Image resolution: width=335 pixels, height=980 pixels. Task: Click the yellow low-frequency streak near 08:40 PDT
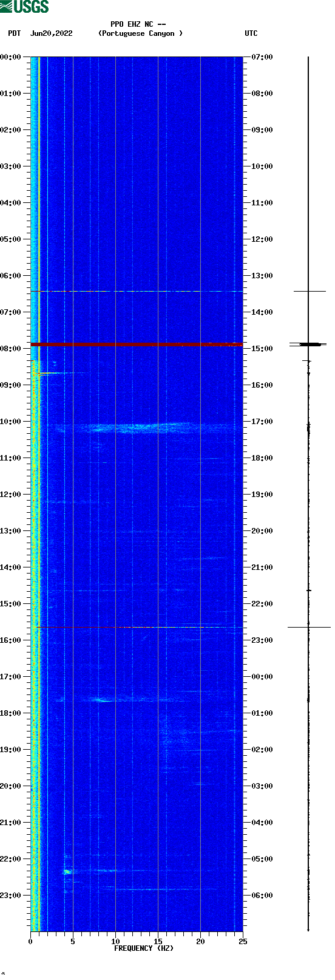pos(56,373)
